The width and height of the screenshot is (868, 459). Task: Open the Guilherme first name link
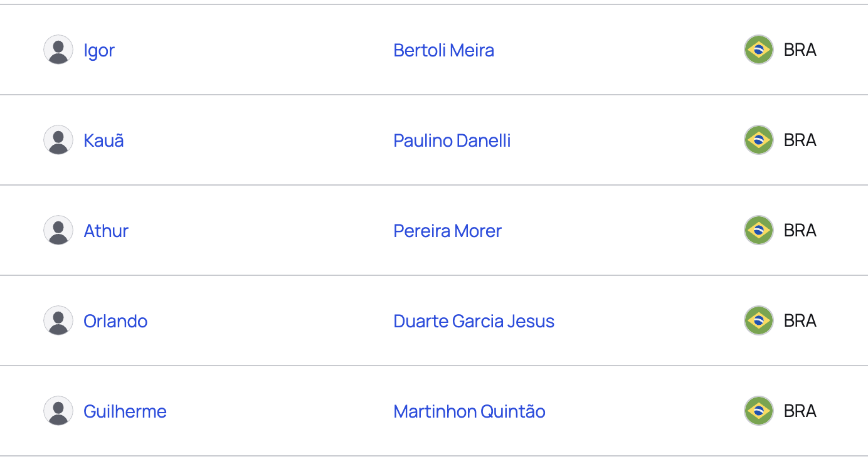coord(125,411)
